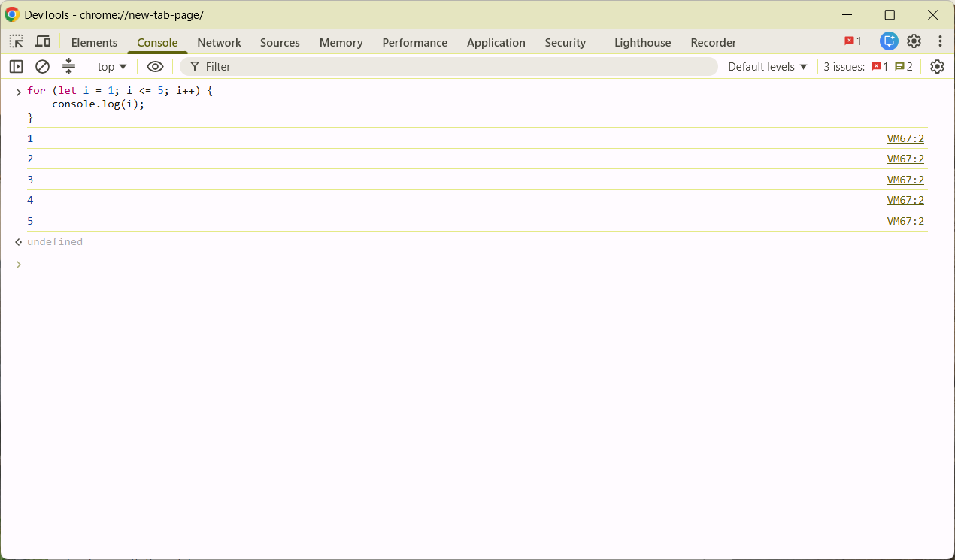Open DevTools settings gear in tab bar

point(914,41)
